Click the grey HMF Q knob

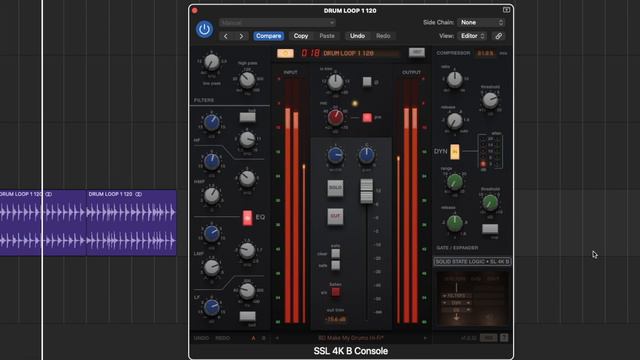pos(211,196)
